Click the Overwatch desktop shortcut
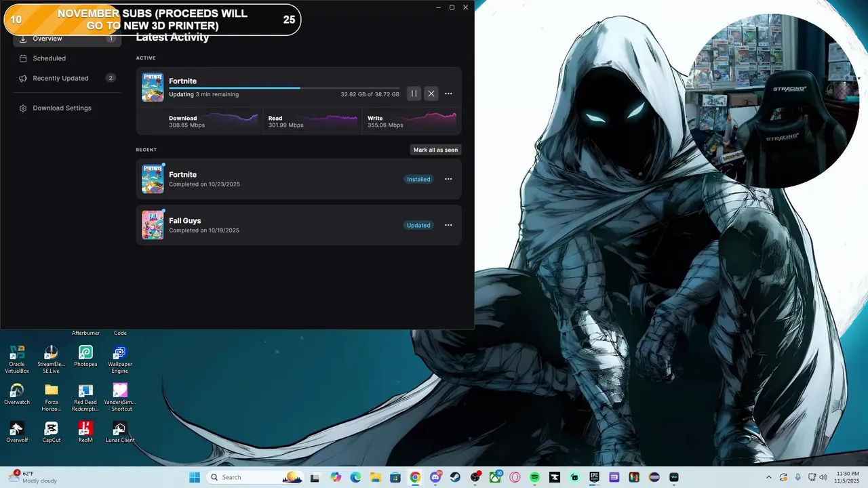The height and width of the screenshot is (488, 868). tap(17, 394)
